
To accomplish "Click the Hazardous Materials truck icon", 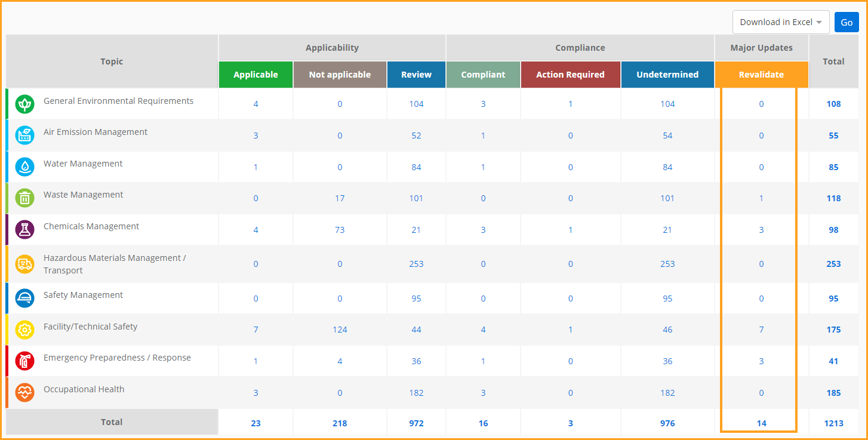I will point(24,264).
